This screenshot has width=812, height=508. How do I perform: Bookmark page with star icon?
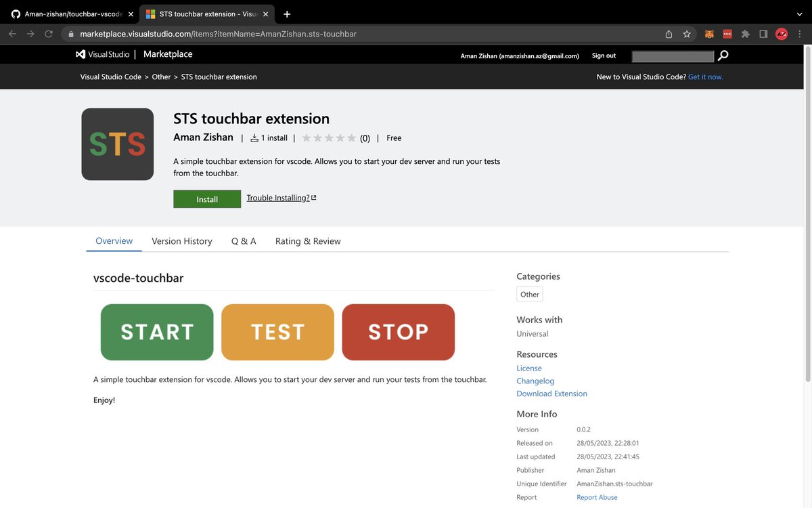(x=687, y=34)
